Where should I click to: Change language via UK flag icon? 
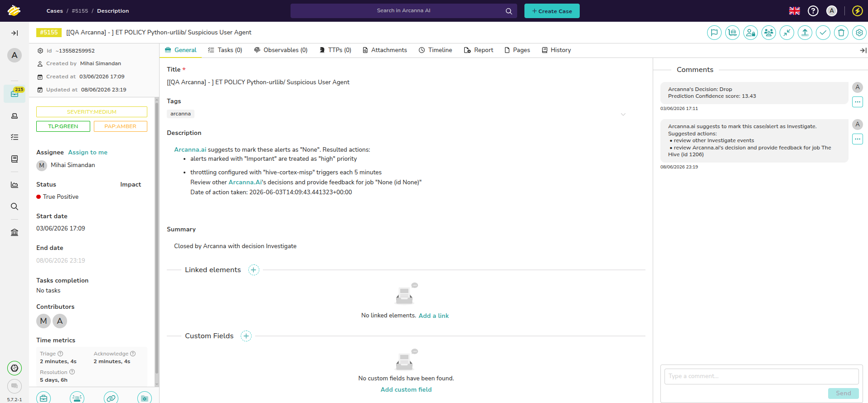tap(795, 11)
